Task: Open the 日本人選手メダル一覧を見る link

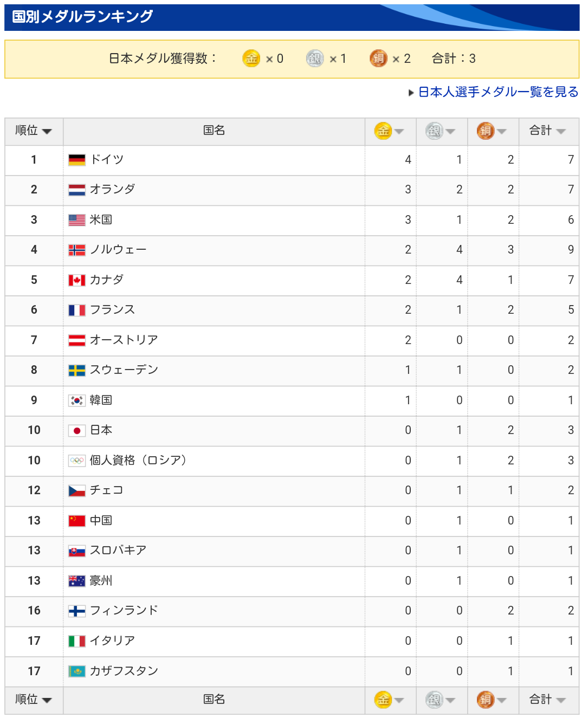Action: [x=498, y=92]
